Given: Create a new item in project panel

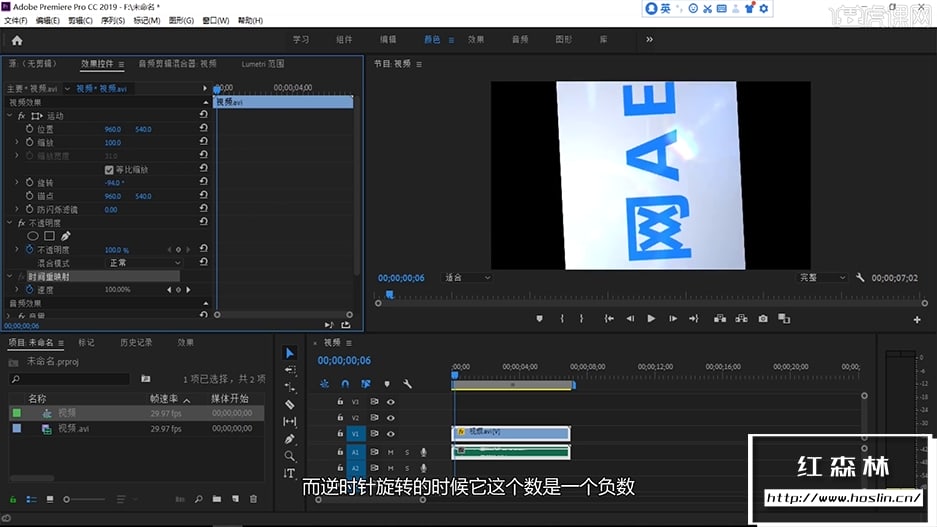Looking at the screenshot, I should [235, 498].
